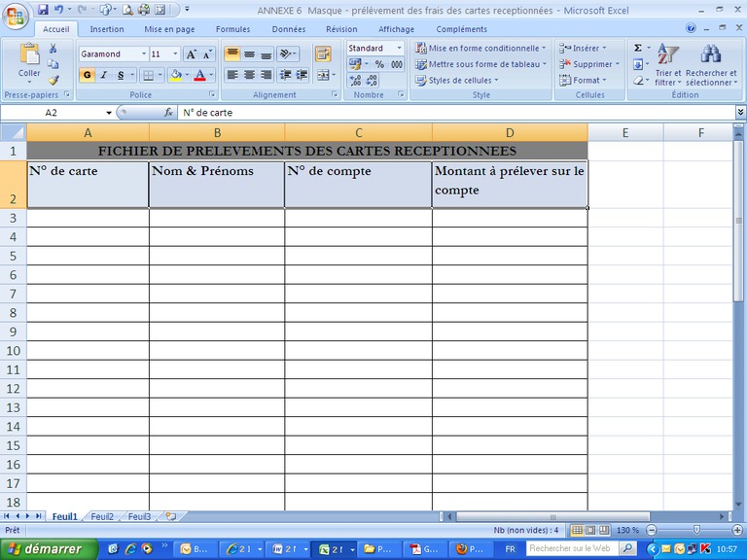
Task: Select cell containing Nom & Prénoms
Action: click(x=216, y=184)
